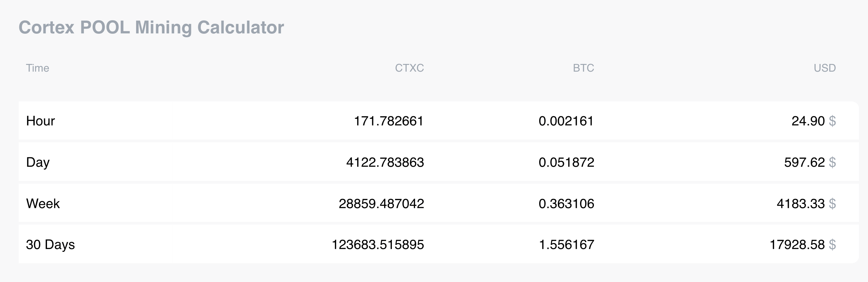Select the 30 Days row label
The image size is (868, 282).
tap(50, 245)
